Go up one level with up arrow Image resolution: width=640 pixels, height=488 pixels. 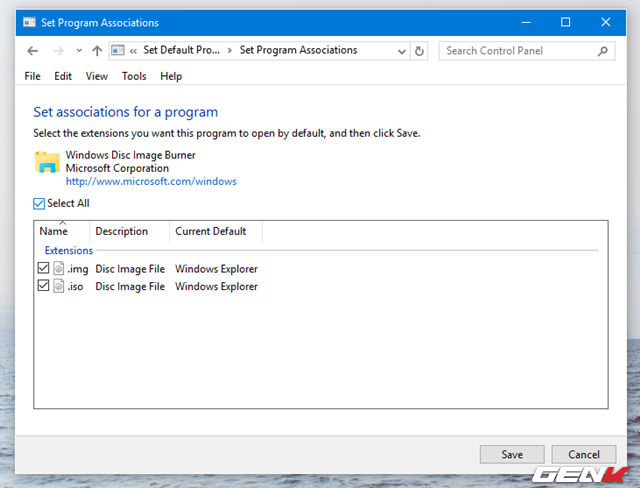pyautogui.click(x=97, y=51)
